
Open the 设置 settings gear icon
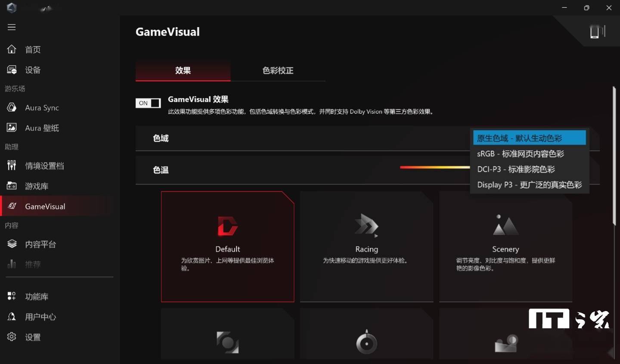click(12, 337)
